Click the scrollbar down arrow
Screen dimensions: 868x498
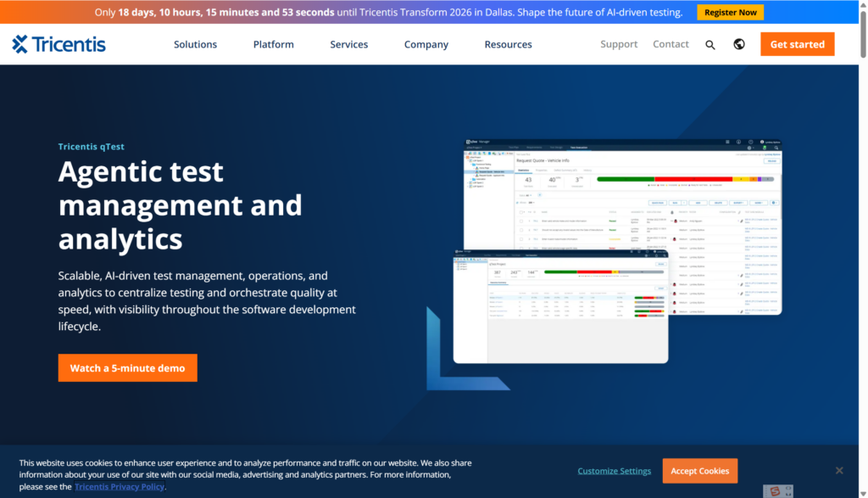(x=863, y=494)
